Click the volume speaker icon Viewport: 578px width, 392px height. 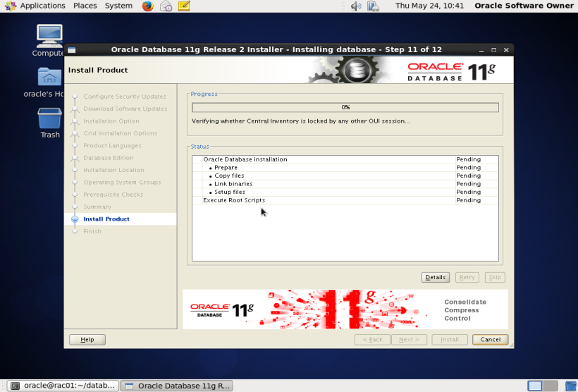click(x=356, y=6)
